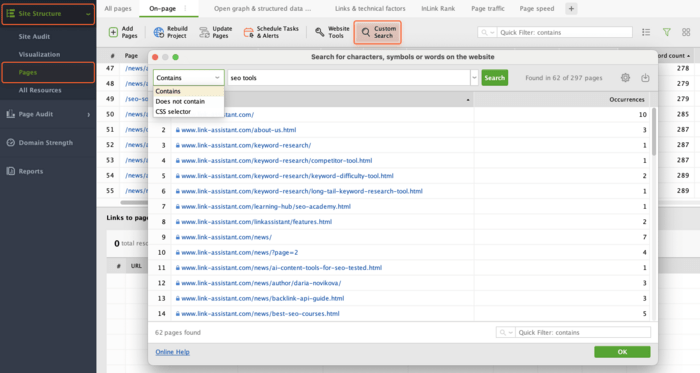Open the Page speed tab
Viewport: 700px width, 373px height.
tap(537, 8)
